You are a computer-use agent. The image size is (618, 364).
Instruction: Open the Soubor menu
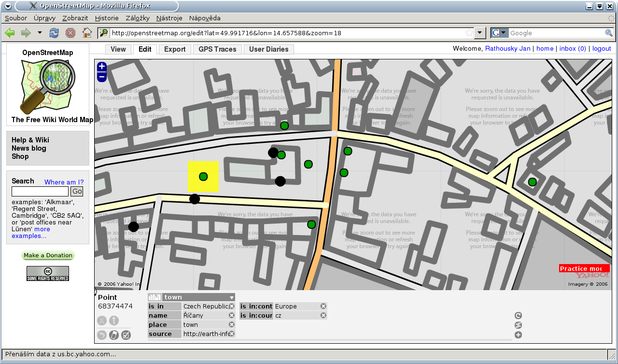coord(16,18)
